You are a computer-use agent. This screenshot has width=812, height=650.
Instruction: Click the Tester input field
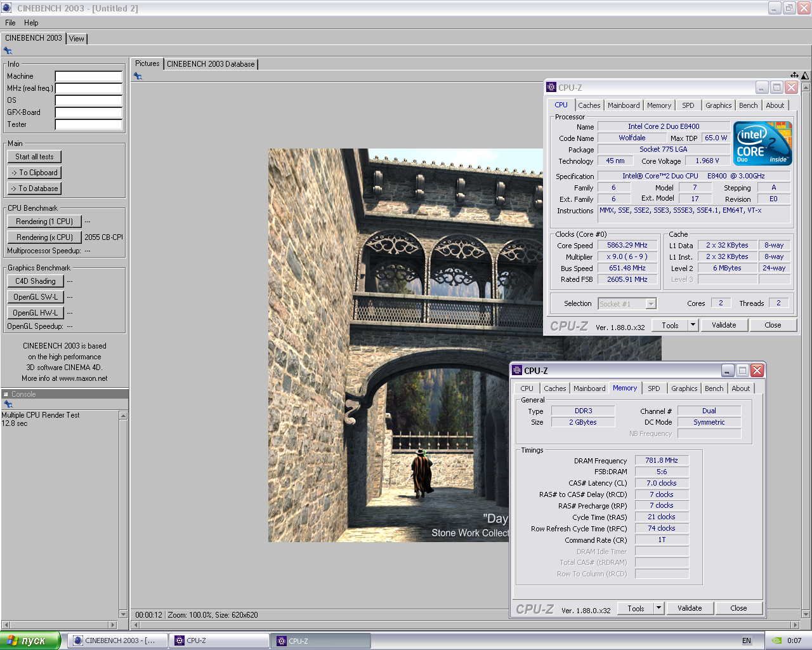[x=88, y=124]
